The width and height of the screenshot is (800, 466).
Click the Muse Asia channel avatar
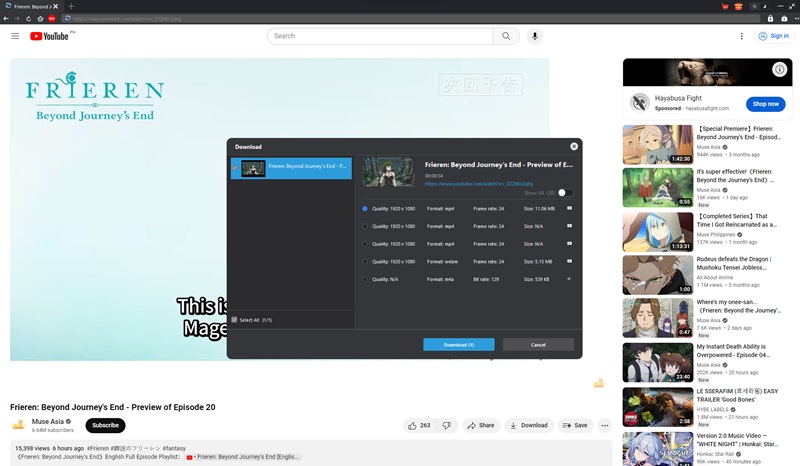(19, 425)
